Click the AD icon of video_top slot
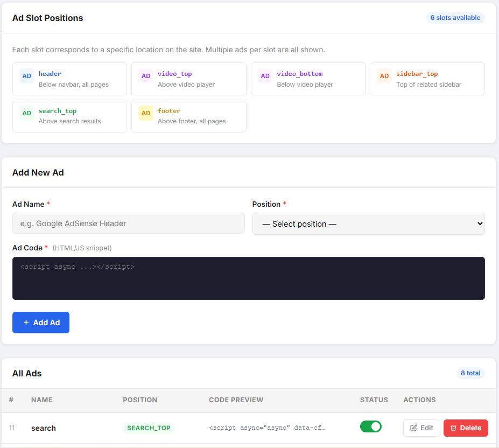The height and width of the screenshot is (448, 499). [146, 76]
